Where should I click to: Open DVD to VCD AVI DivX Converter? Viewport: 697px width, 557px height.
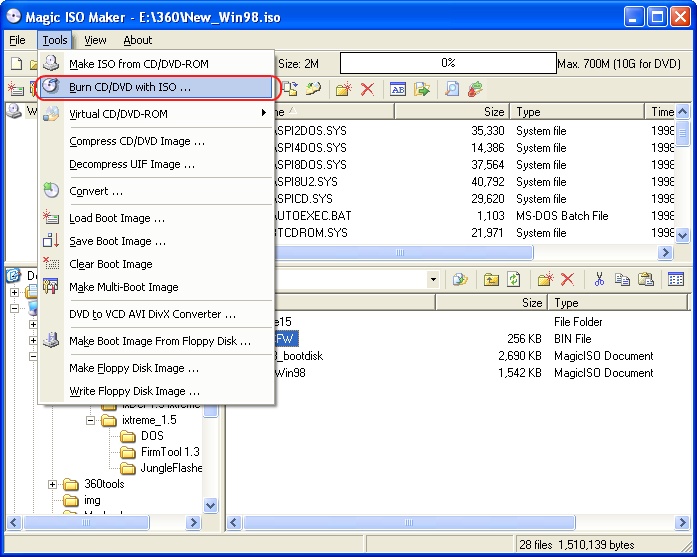coord(156,314)
